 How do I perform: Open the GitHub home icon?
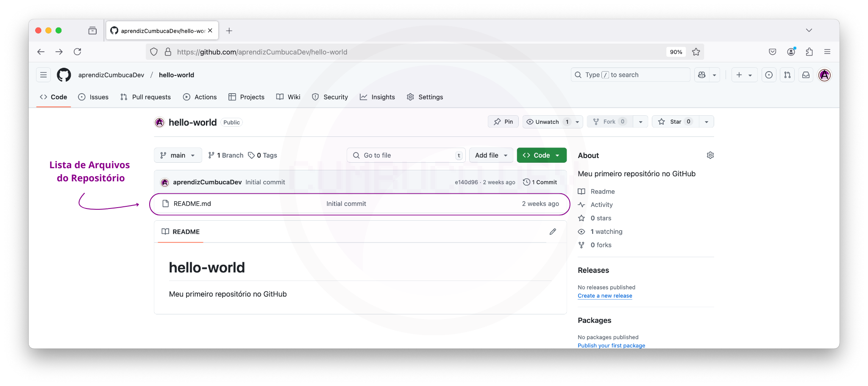coord(64,75)
